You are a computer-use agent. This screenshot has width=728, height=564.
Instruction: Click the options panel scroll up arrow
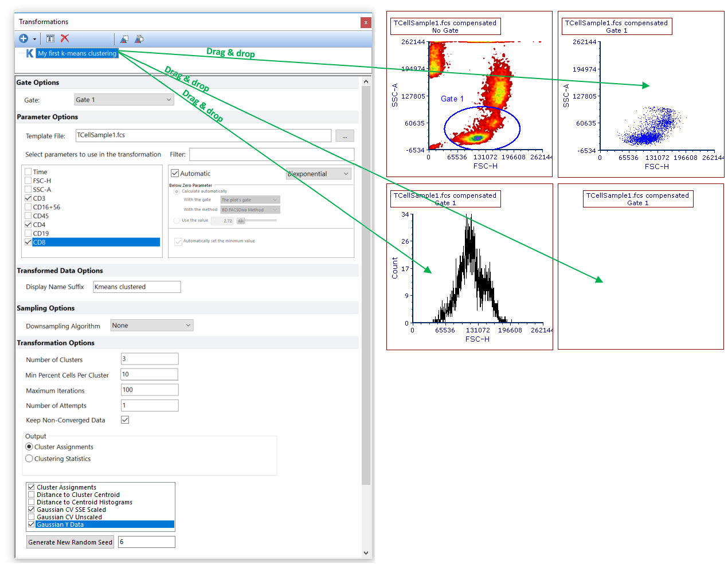(x=366, y=82)
